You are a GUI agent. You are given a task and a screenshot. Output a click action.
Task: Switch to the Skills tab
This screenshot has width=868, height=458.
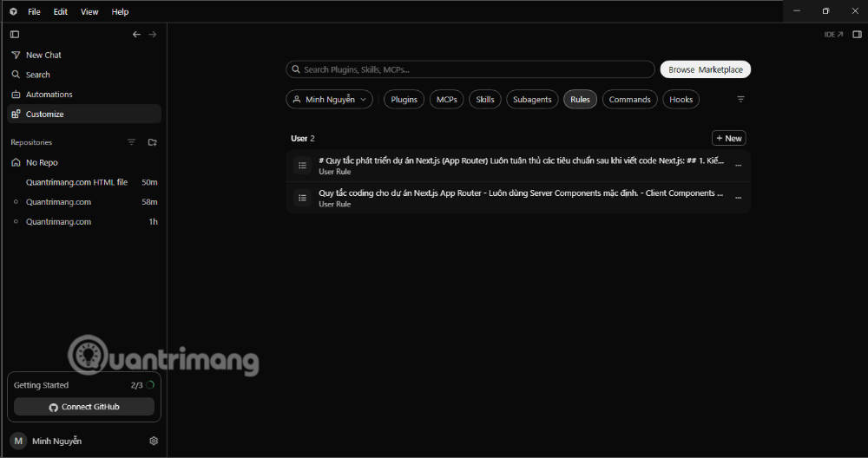[485, 100]
